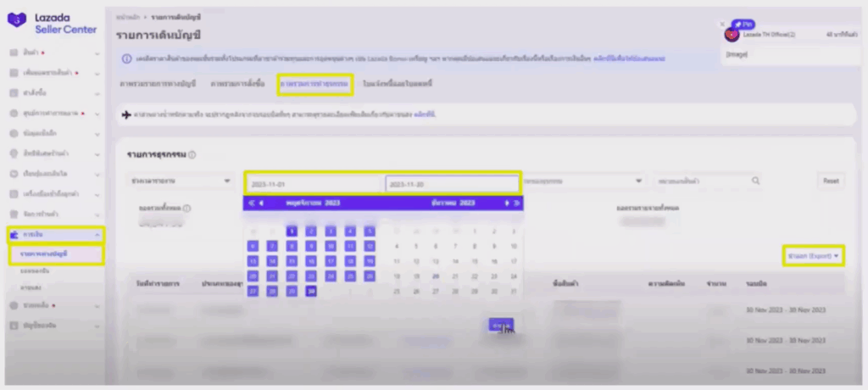Select รายการเดินบัญชี in the sidebar

point(44,253)
